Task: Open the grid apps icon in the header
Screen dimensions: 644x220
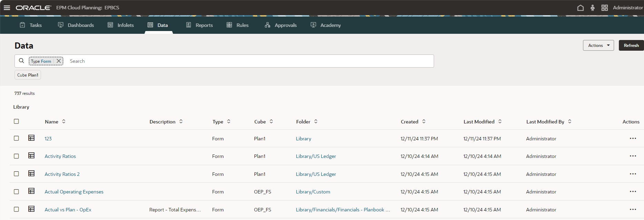Action: tap(605, 8)
